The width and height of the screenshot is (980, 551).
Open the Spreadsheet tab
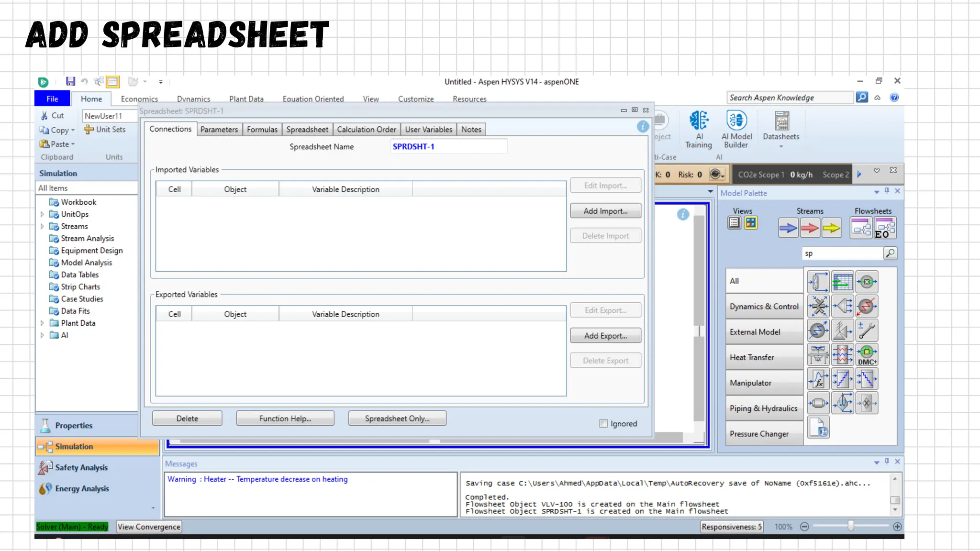(307, 130)
